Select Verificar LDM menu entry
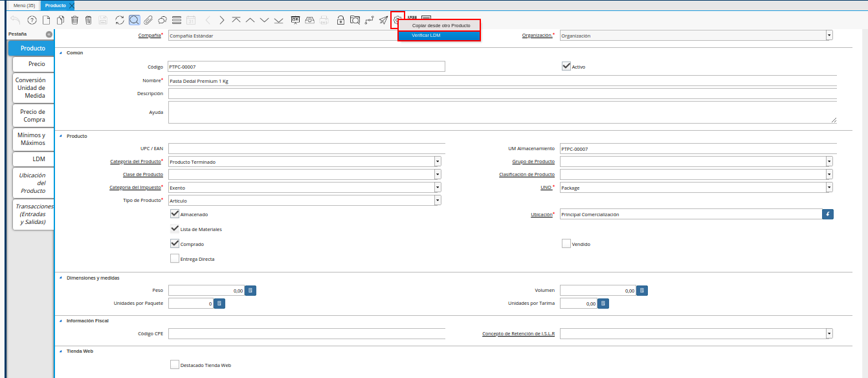The width and height of the screenshot is (868, 378). [439, 35]
